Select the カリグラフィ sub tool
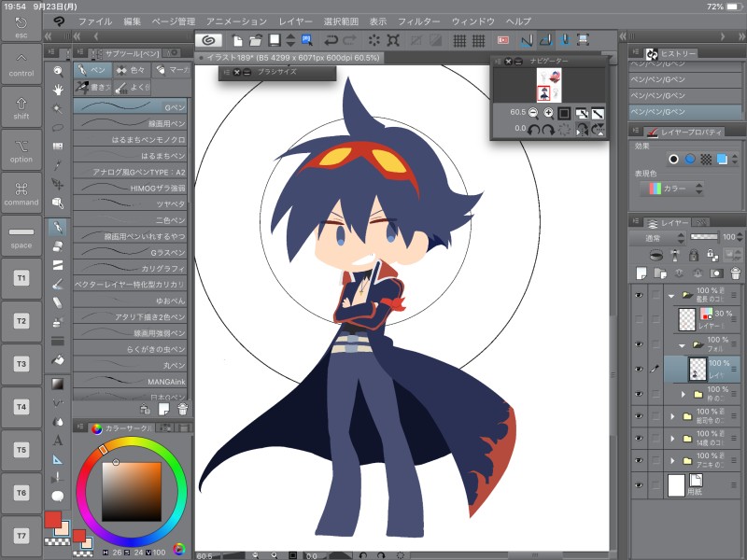Screen dimensions: 747x560 point(130,268)
